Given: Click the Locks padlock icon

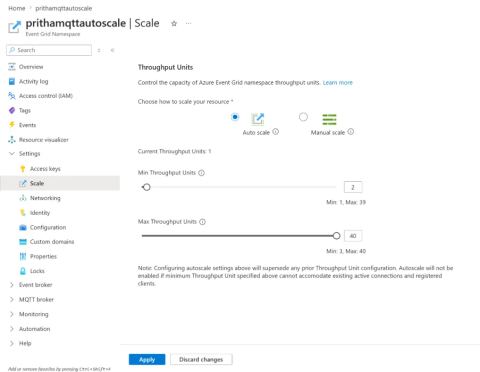Looking at the screenshot, I should click(23, 271).
